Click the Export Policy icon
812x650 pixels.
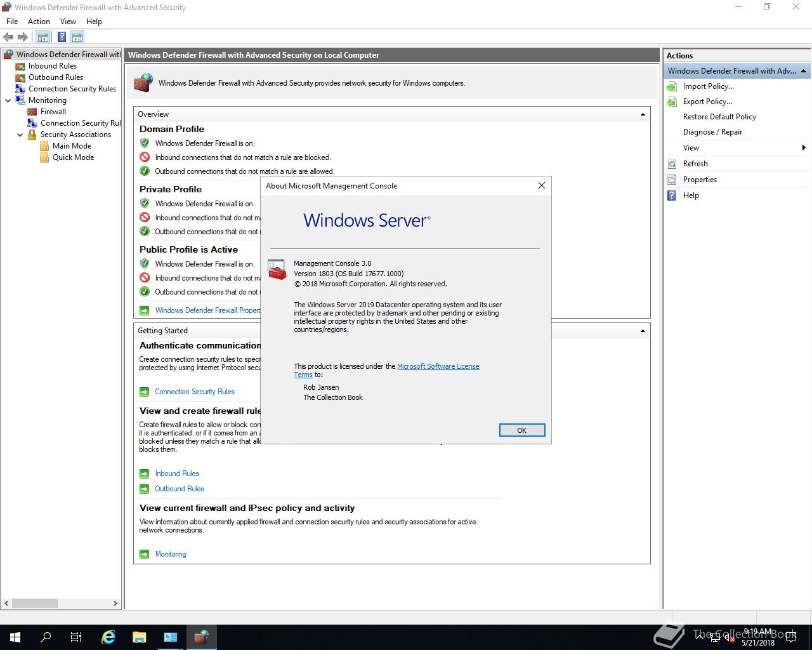[x=672, y=102]
